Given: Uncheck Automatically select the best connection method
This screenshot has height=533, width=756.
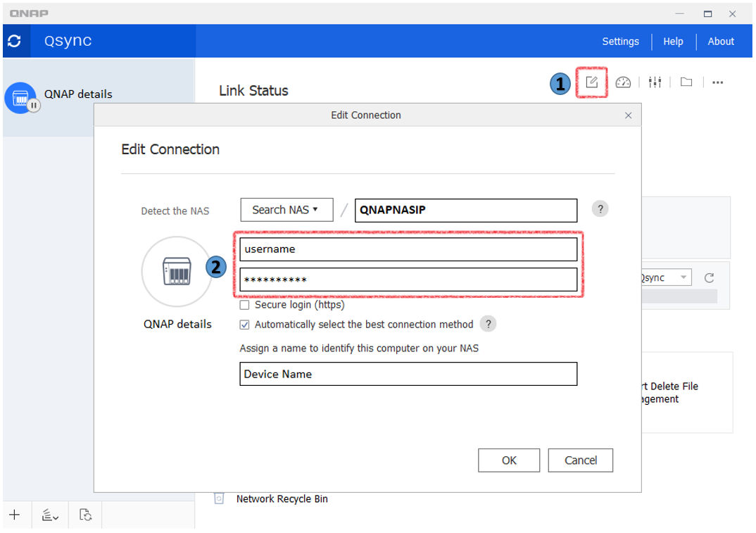Looking at the screenshot, I should [x=244, y=325].
